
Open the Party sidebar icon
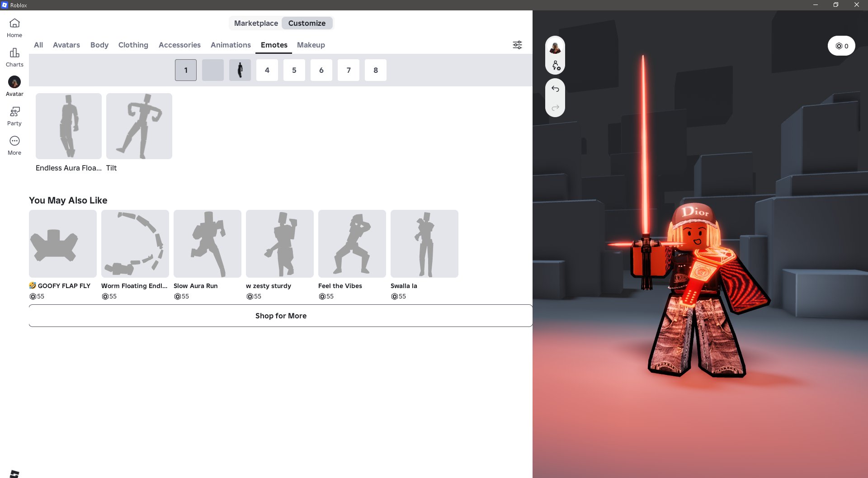tap(14, 116)
